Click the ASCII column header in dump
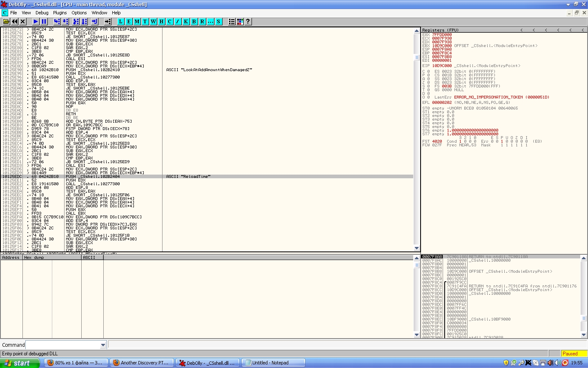The height and width of the screenshot is (368, 588). [92, 258]
